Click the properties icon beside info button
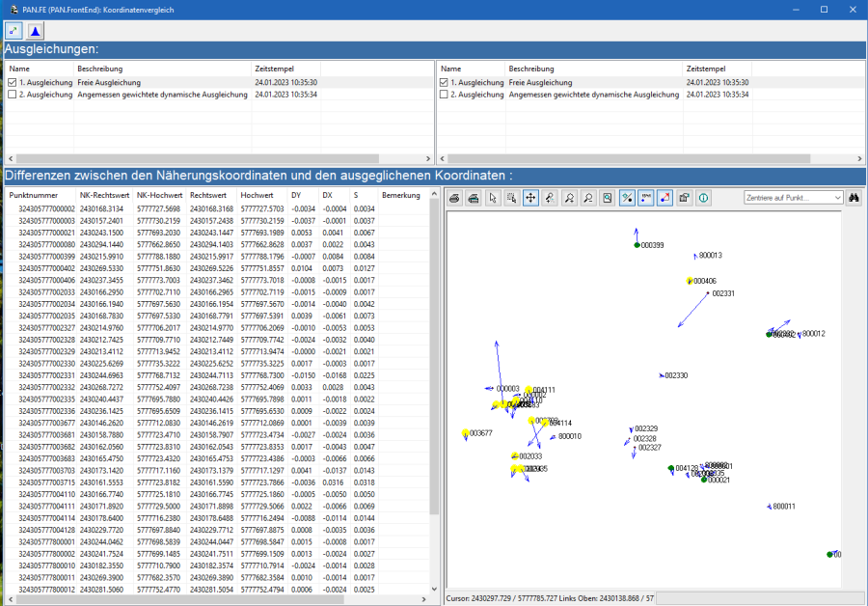Viewport: 868px width, 606px height. click(684, 198)
